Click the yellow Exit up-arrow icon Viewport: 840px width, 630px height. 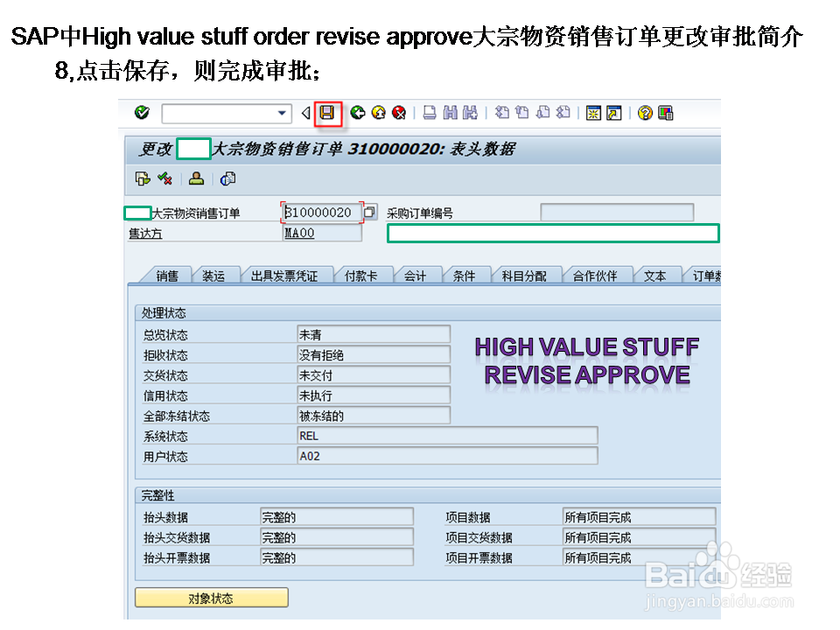coord(379,113)
